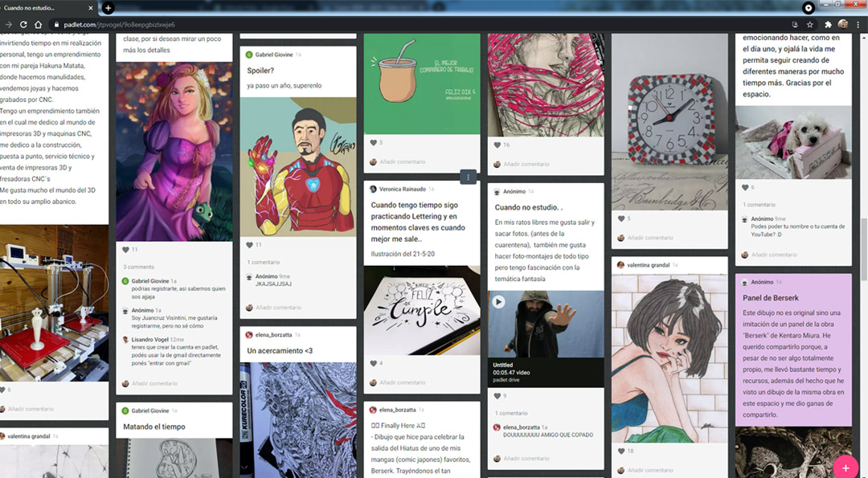Like the Rapunzel illustration post with 11 hearts
This screenshot has height=478, width=868.
(x=125, y=250)
